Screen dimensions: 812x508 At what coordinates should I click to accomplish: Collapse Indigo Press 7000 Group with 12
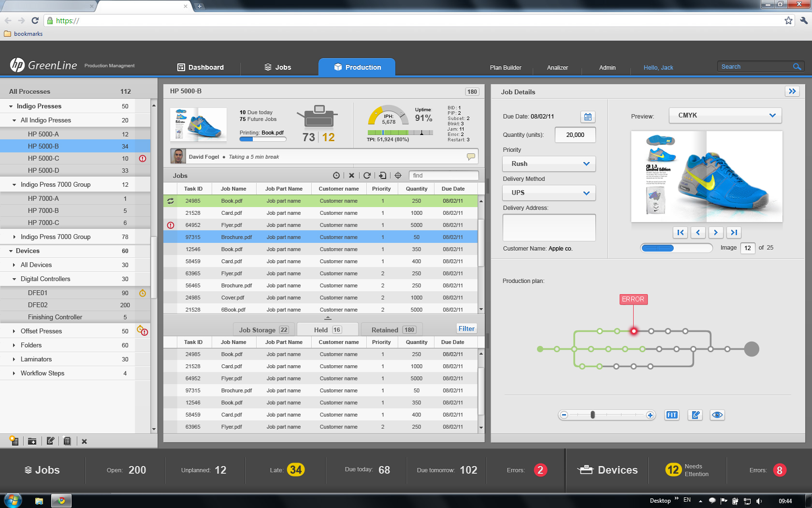[14, 185]
